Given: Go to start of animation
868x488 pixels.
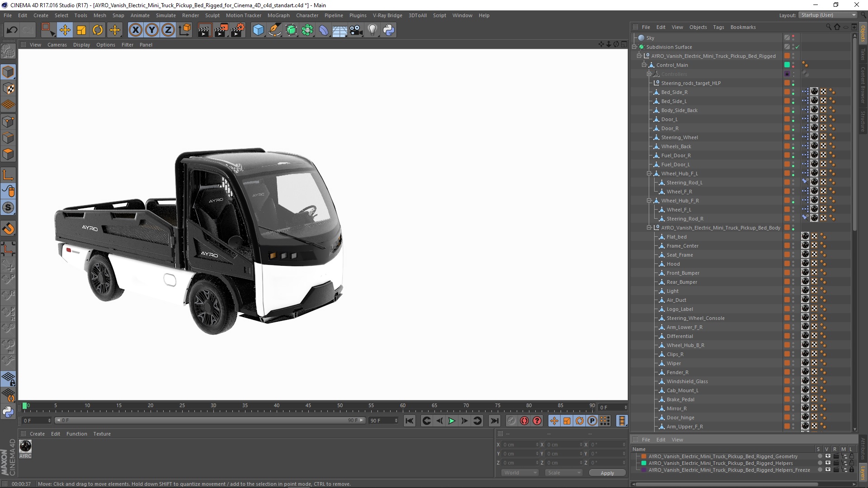Looking at the screenshot, I should click(409, 421).
